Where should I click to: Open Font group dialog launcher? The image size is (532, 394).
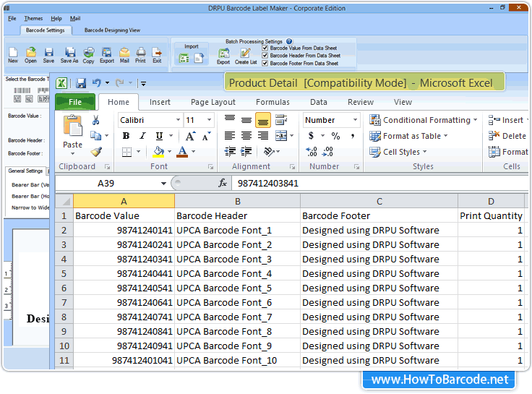point(210,166)
